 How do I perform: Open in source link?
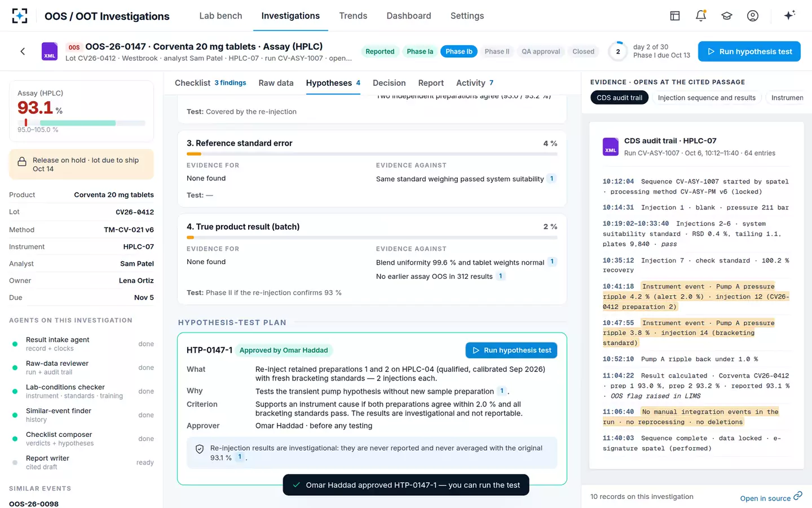tap(770, 498)
